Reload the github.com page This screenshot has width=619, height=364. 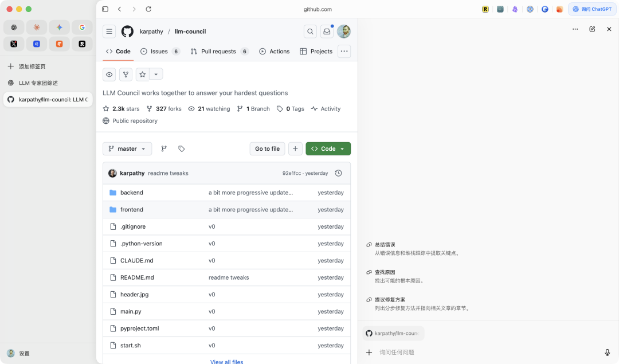point(148,9)
